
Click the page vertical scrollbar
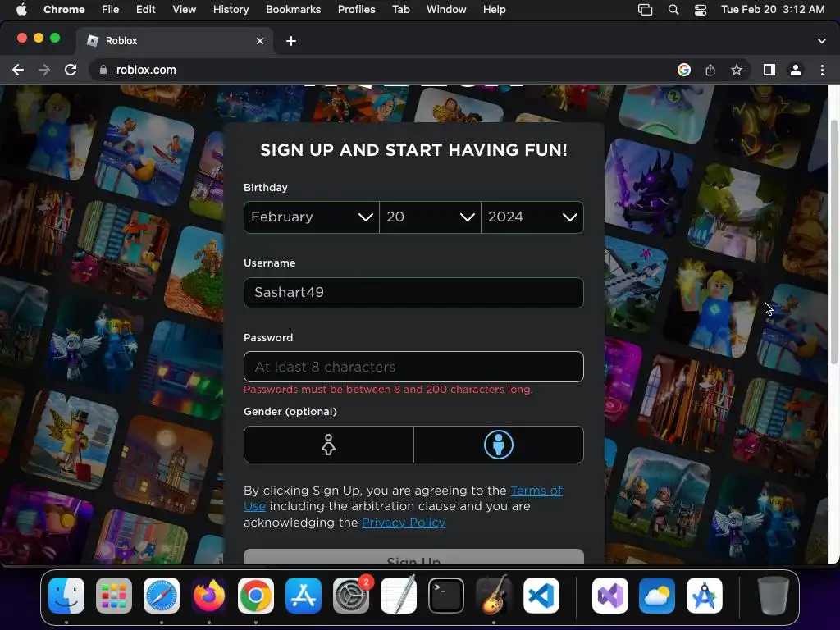click(834, 241)
